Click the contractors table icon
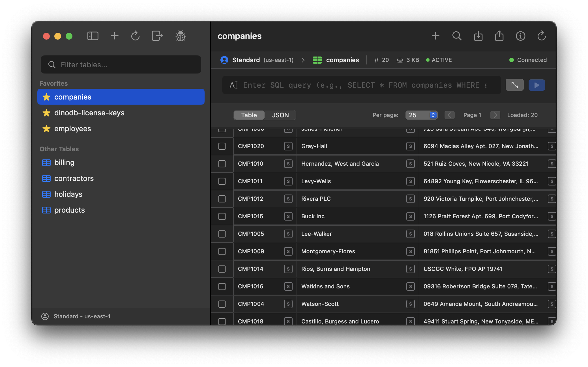Image resolution: width=588 pixels, height=367 pixels. 46,178
